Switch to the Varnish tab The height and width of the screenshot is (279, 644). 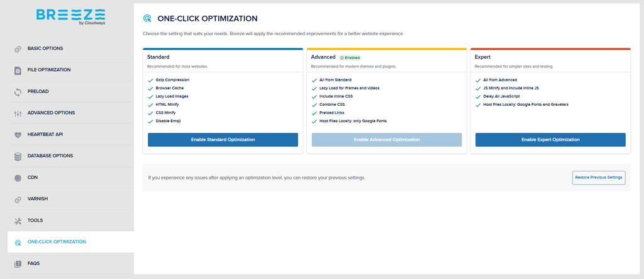70,199
